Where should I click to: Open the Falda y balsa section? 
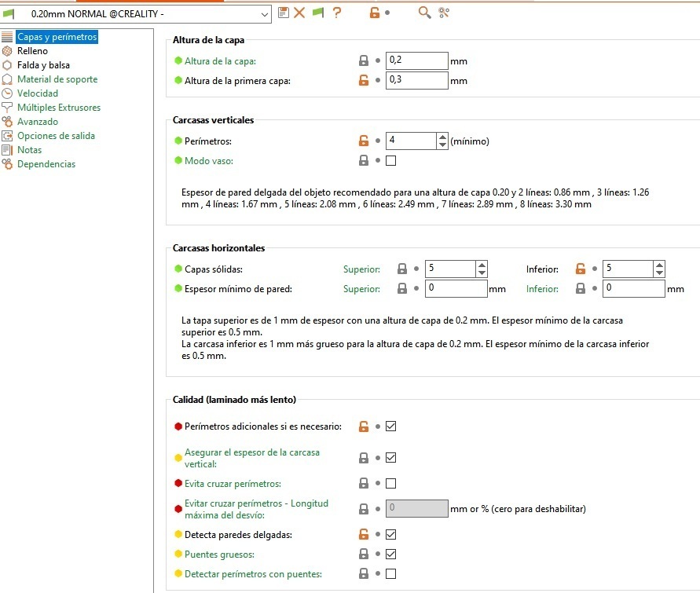43,65
